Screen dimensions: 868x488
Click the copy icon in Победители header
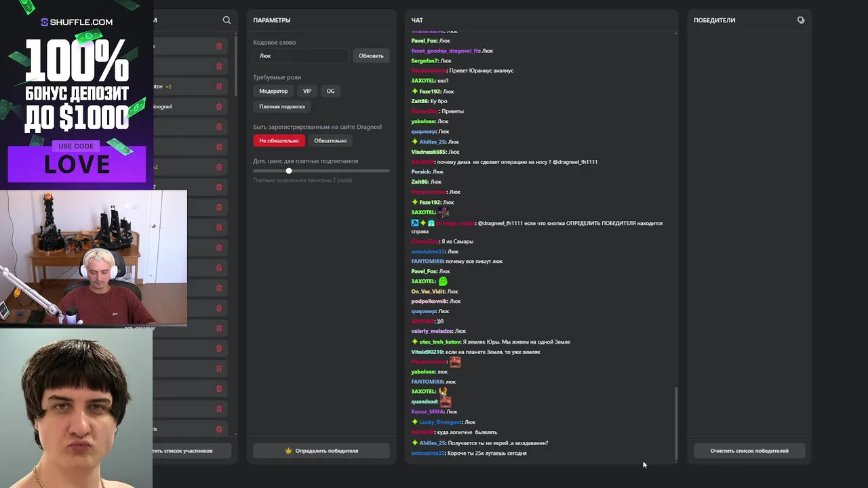[801, 20]
